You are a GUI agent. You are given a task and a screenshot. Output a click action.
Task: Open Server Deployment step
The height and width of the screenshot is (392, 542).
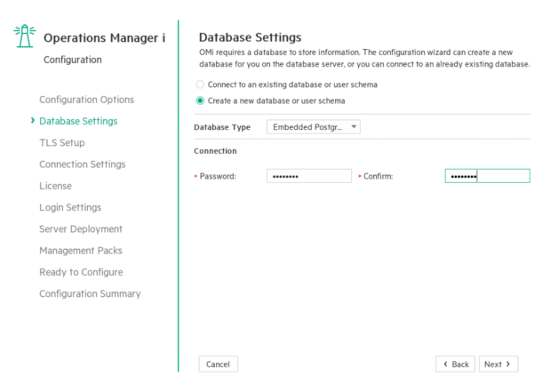[x=81, y=228]
